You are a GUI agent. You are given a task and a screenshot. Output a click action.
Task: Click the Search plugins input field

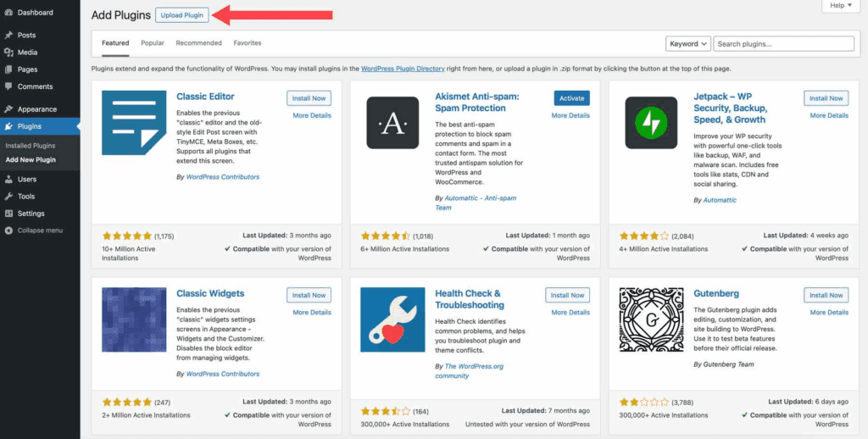coord(783,44)
